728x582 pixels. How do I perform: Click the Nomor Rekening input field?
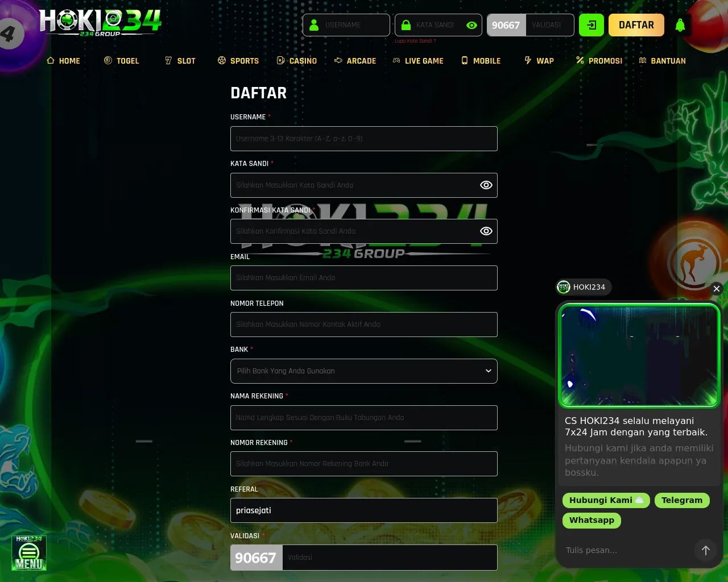(364, 464)
